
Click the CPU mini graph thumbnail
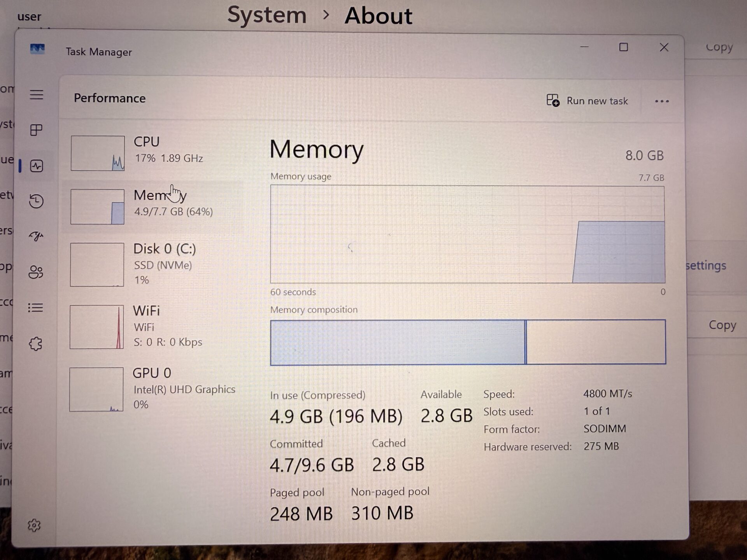98,153
